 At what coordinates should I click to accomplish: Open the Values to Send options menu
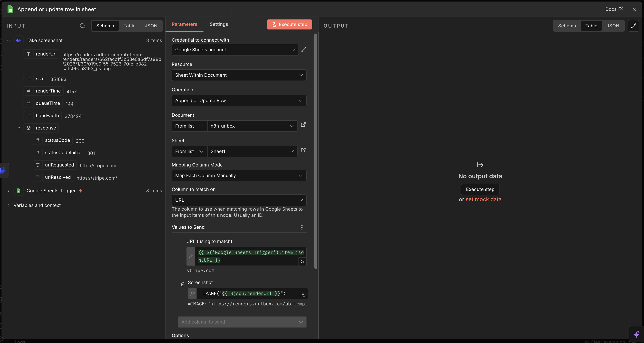[302, 227]
